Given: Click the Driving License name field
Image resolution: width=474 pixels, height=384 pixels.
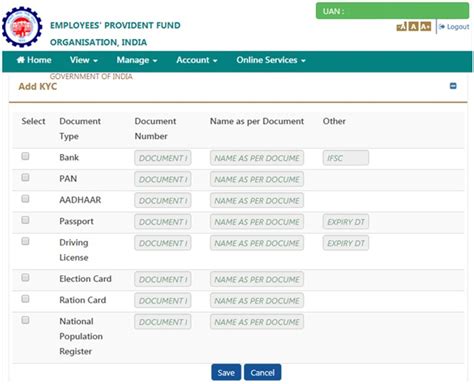Looking at the screenshot, I should tap(257, 243).
